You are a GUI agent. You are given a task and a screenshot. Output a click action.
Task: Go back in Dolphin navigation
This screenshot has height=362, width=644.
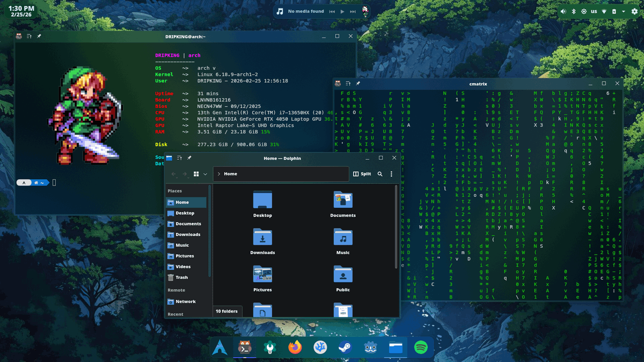pos(174,174)
